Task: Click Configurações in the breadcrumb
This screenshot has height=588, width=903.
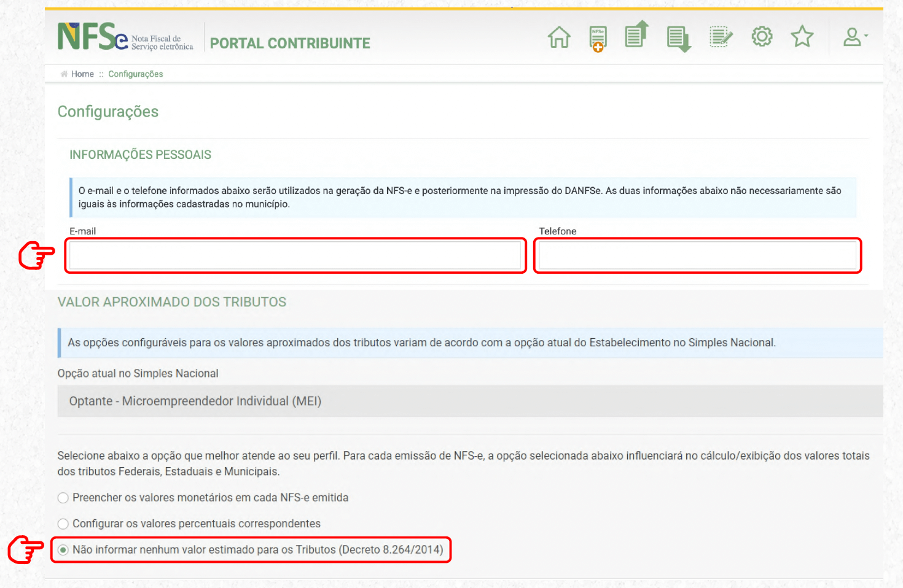Action: [135, 74]
